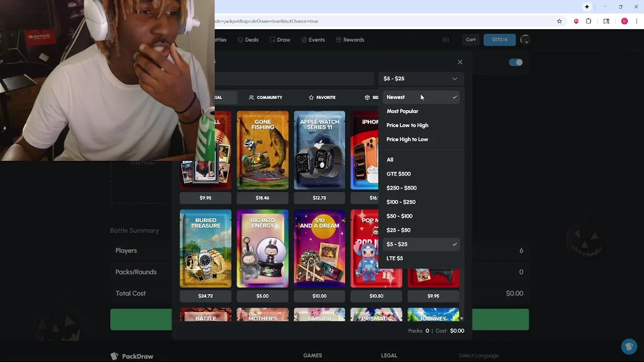Open the Cart button
Viewport: 644px width, 362px height.
471,40
